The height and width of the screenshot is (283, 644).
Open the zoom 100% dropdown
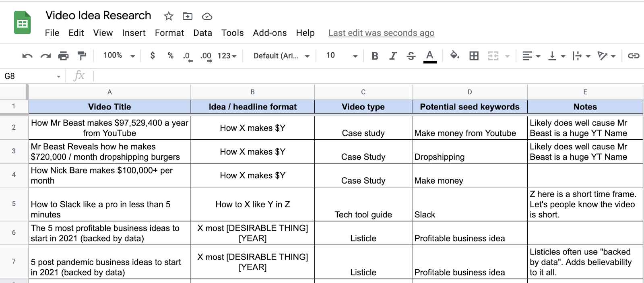pos(119,56)
